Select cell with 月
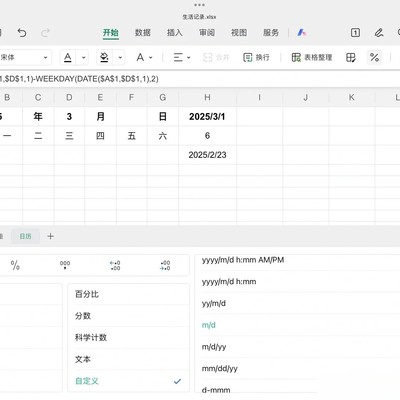 coord(100,116)
